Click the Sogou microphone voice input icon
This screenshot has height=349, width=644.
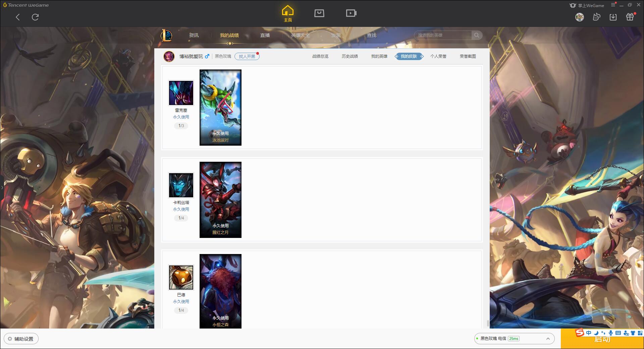pyautogui.click(x=611, y=333)
